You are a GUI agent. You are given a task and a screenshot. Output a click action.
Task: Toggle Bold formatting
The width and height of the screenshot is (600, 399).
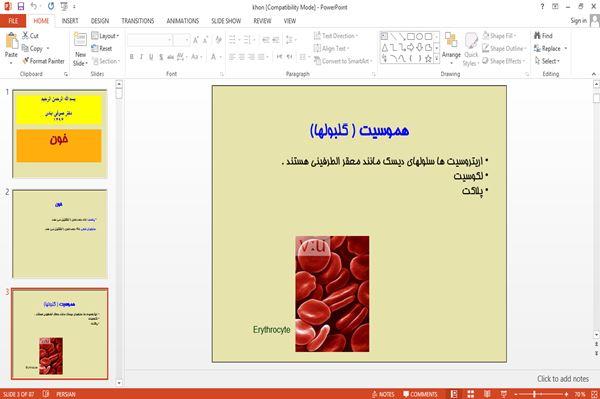[x=132, y=57]
